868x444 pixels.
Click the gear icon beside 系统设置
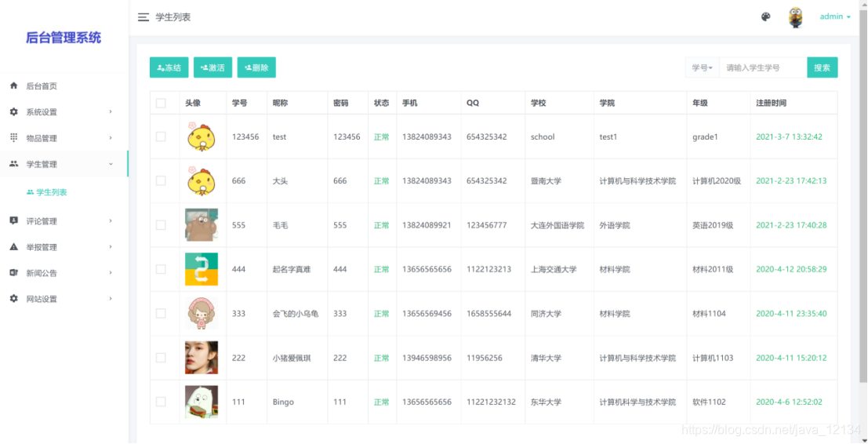point(14,112)
